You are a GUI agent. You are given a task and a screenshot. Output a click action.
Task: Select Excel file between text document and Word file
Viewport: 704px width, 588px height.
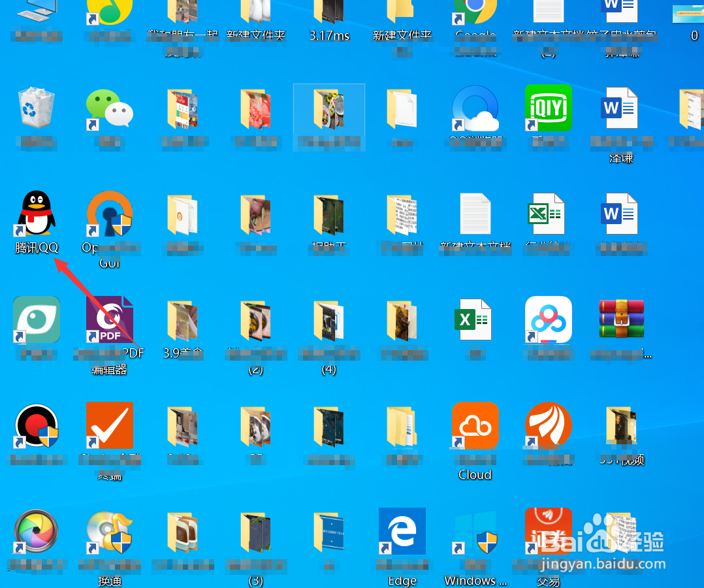point(546,214)
